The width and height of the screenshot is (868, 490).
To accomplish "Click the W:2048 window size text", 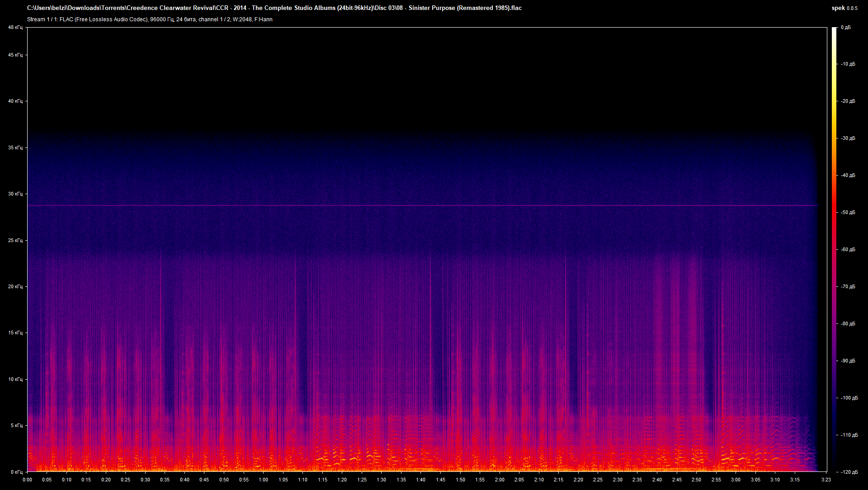I will point(242,19).
